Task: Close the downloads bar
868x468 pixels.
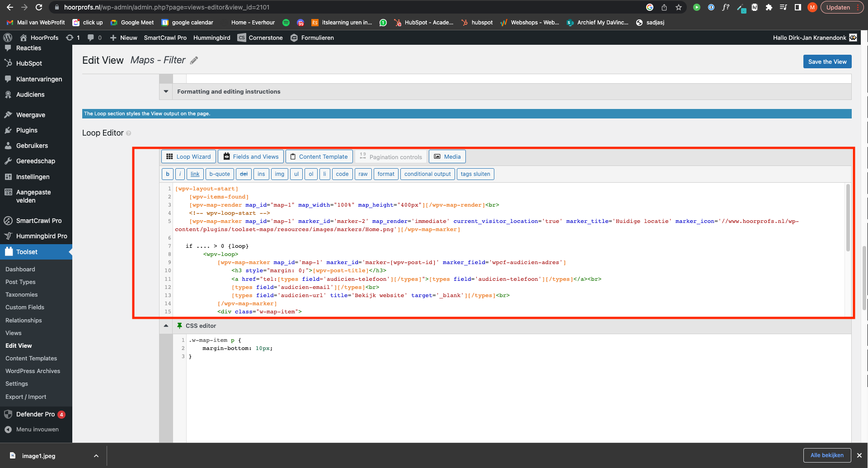Action: point(859,455)
